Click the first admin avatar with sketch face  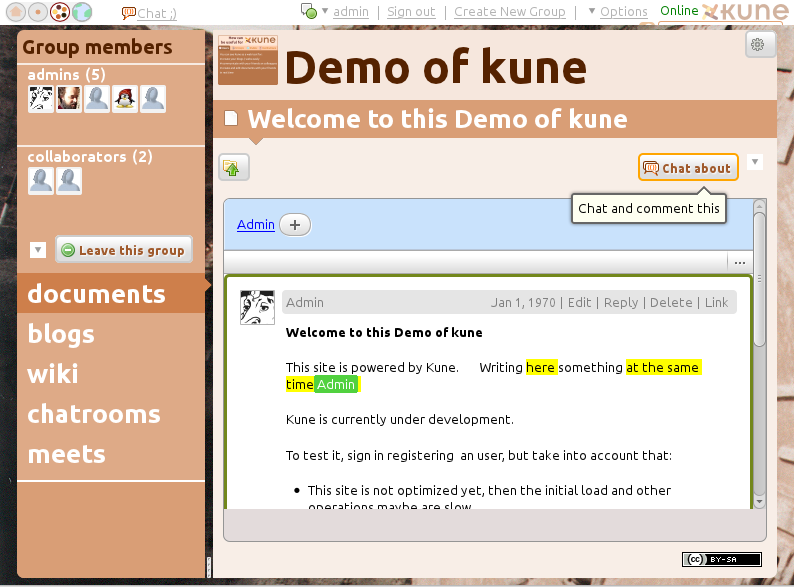[41, 98]
